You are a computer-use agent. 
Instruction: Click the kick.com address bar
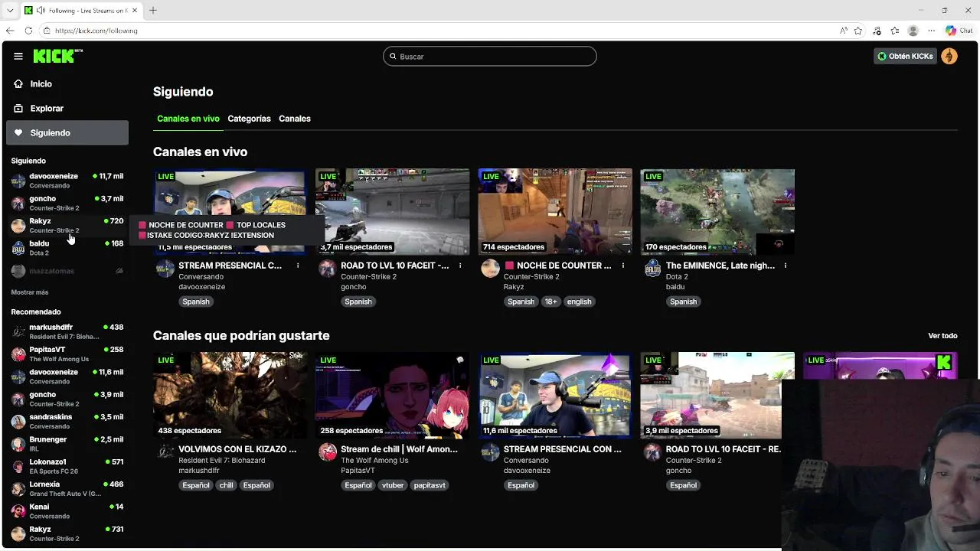tap(436, 31)
